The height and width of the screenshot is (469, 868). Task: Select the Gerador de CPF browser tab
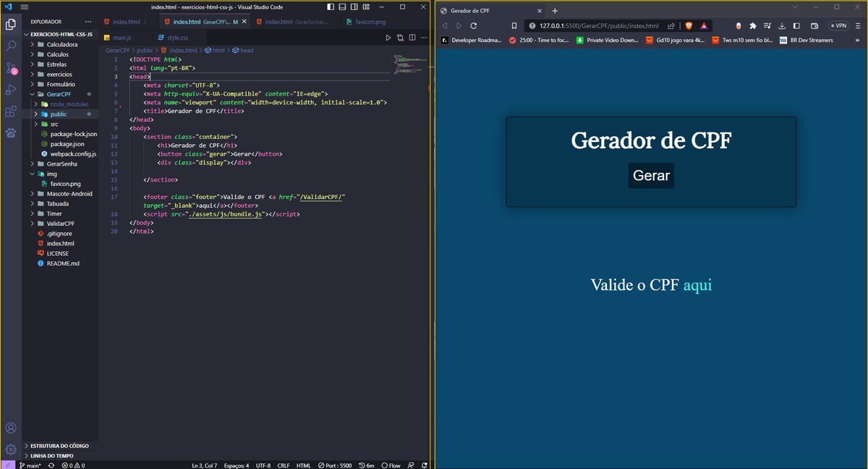490,11
